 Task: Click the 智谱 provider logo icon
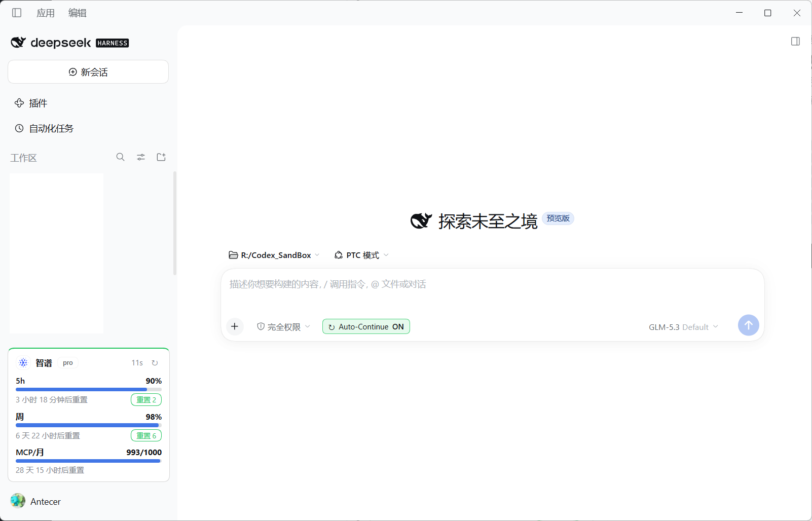23,363
